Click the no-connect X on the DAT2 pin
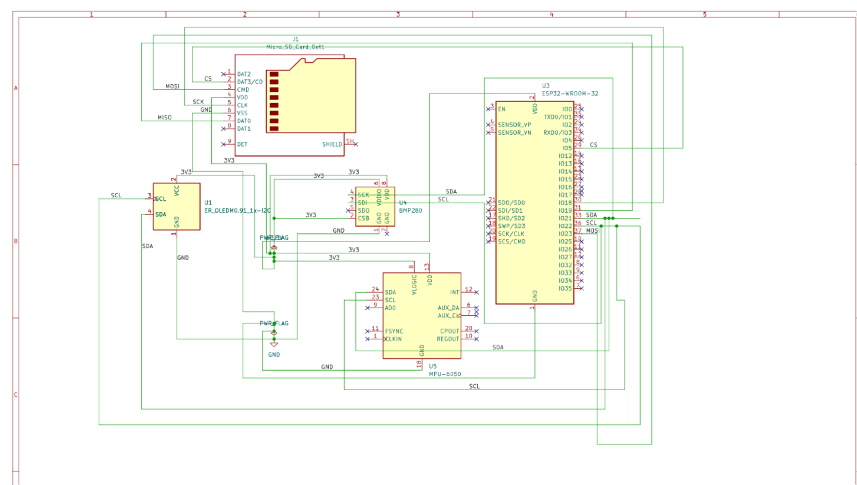857x485 pixels. coord(223,74)
